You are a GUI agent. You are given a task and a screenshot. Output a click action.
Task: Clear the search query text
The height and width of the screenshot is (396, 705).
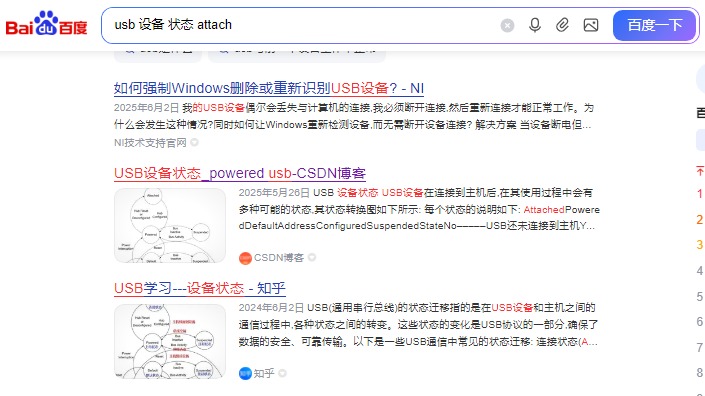point(507,25)
